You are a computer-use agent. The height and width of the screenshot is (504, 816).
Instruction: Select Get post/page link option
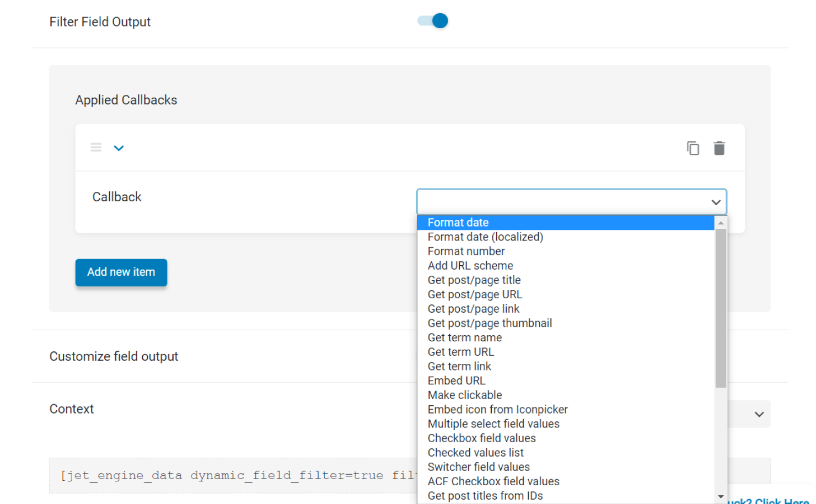click(x=566, y=308)
